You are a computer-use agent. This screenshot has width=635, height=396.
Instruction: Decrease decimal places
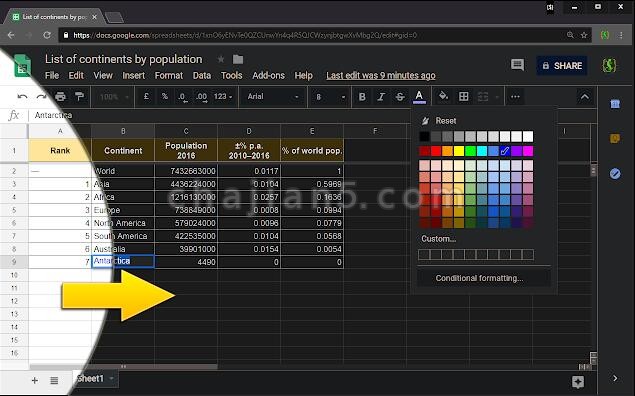click(183, 97)
